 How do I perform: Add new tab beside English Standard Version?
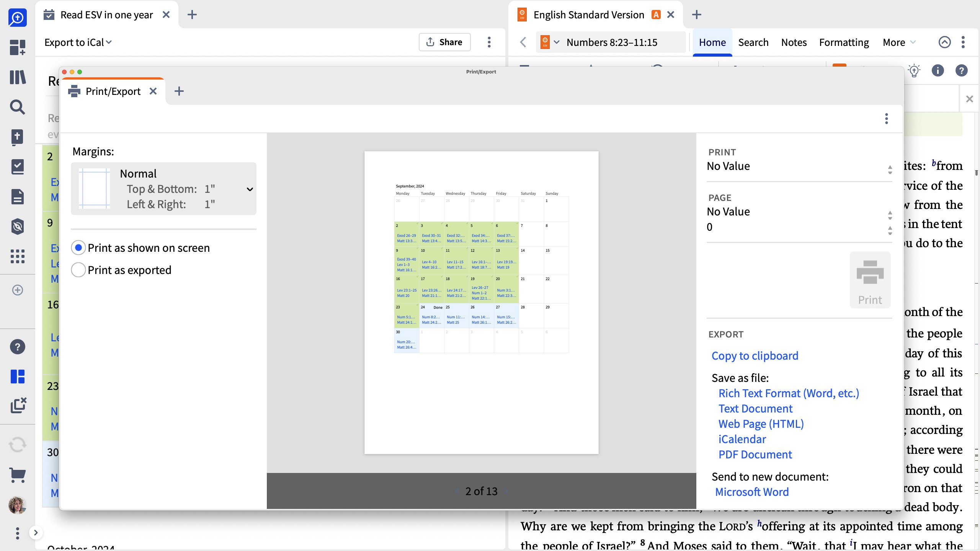point(697,15)
